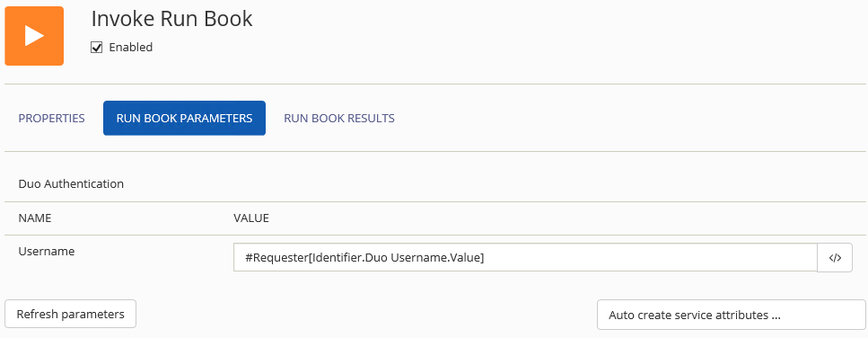This screenshot has height=338, width=868.
Task: Click Auto create service attributes button
Action: 732,315
